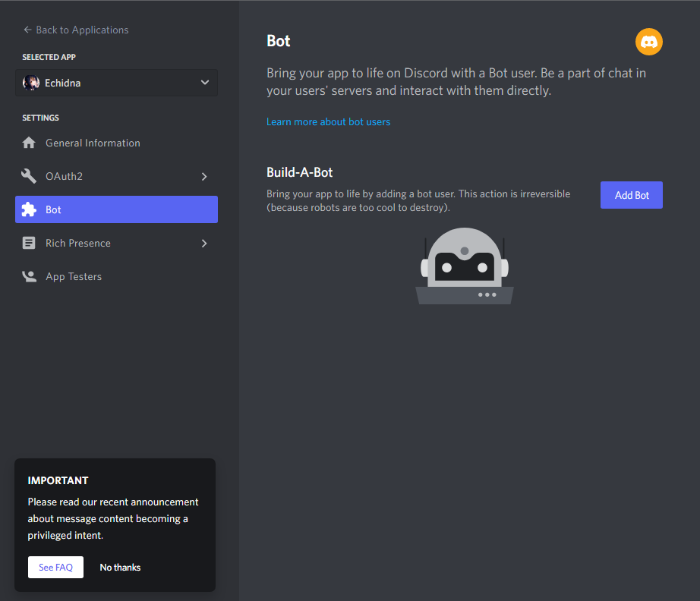Click Add Bot button
This screenshot has height=601, width=700.
(x=631, y=195)
